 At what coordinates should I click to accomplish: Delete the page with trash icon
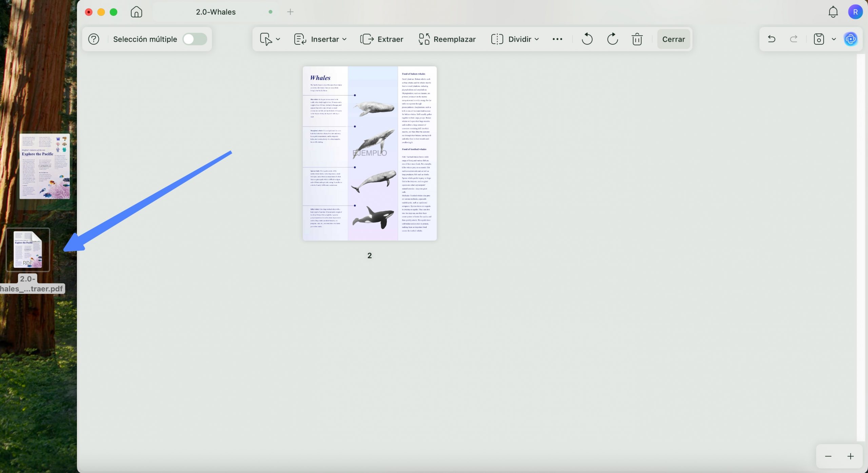[x=637, y=39]
